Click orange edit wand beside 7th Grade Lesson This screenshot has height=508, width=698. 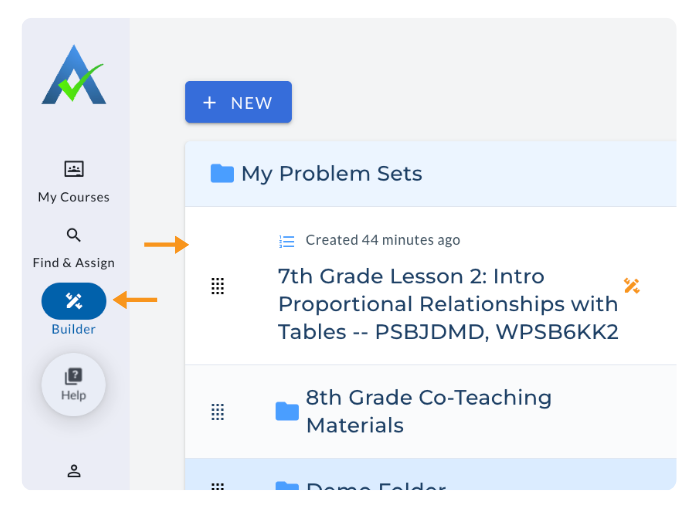pos(631,287)
